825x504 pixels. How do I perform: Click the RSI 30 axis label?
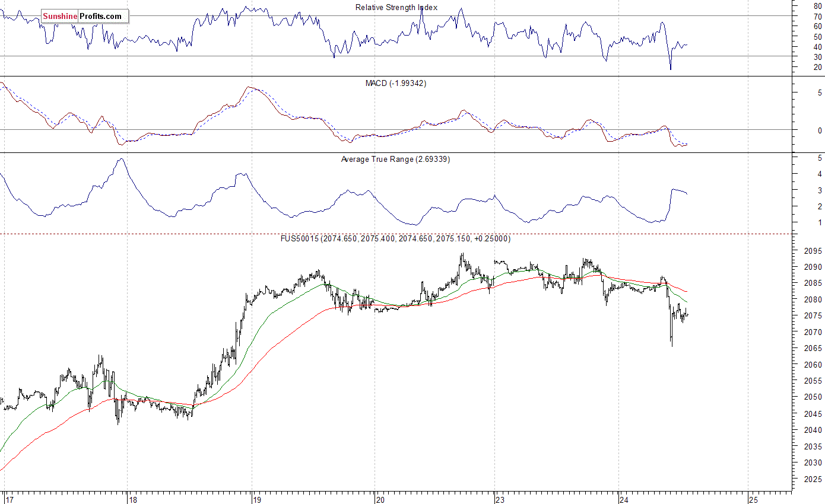pos(817,57)
